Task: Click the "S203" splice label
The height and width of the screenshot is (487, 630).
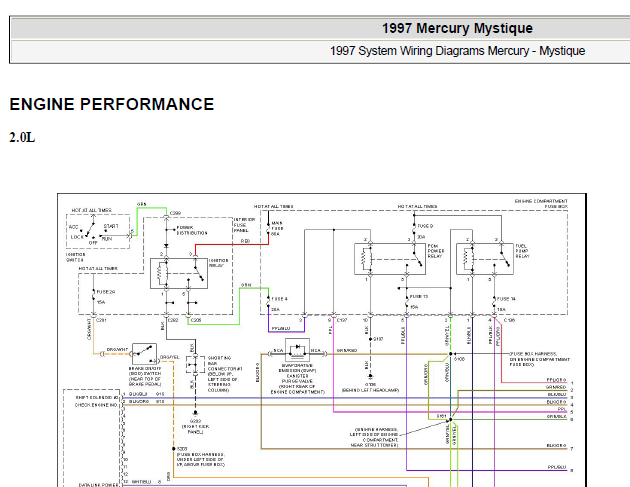Action: tap(182, 448)
